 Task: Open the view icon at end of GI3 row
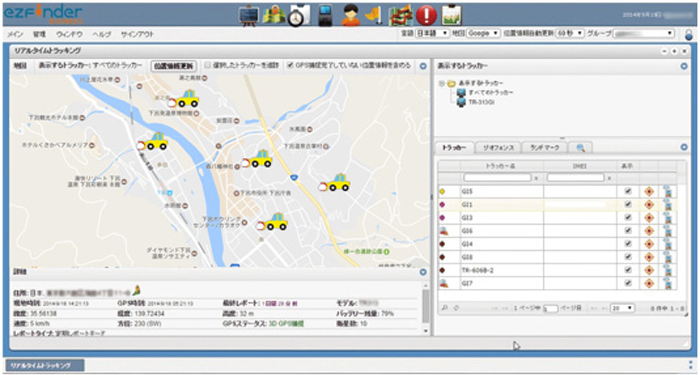(668, 217)
